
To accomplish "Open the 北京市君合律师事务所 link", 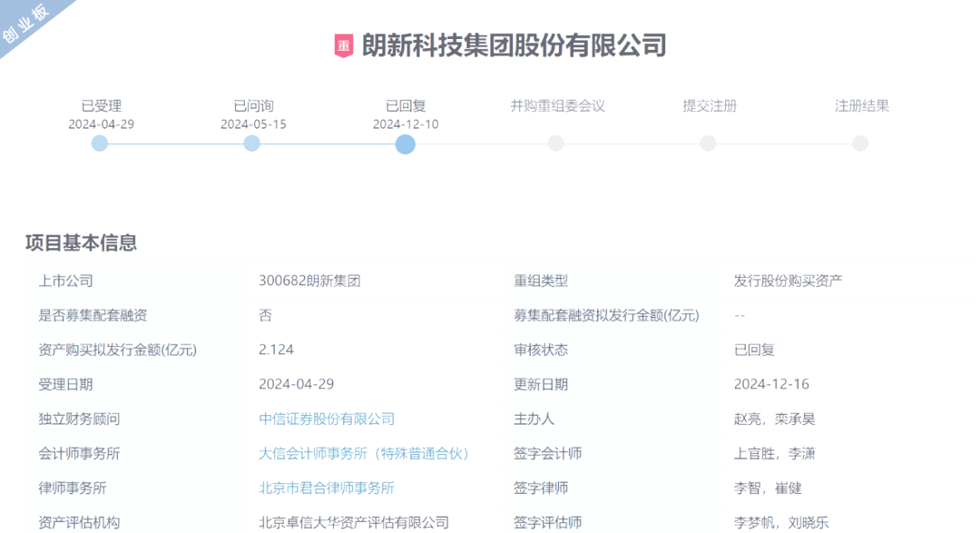I will pyautogui.click(x=327, y=488).
